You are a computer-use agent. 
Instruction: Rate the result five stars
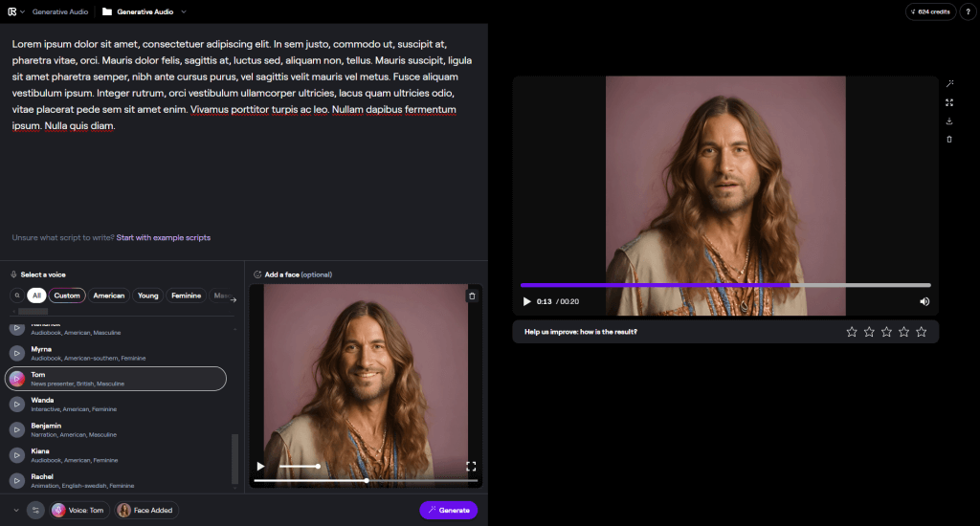[x=922, y=332]
